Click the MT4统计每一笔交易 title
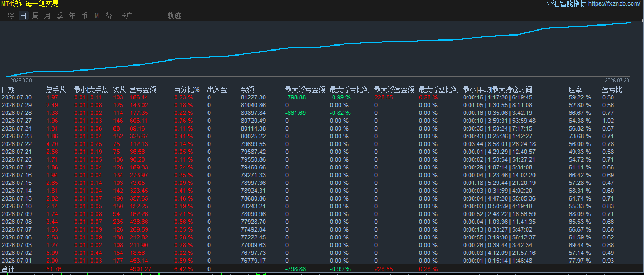Screen dimensions: 644x275 tap(30, 4)
